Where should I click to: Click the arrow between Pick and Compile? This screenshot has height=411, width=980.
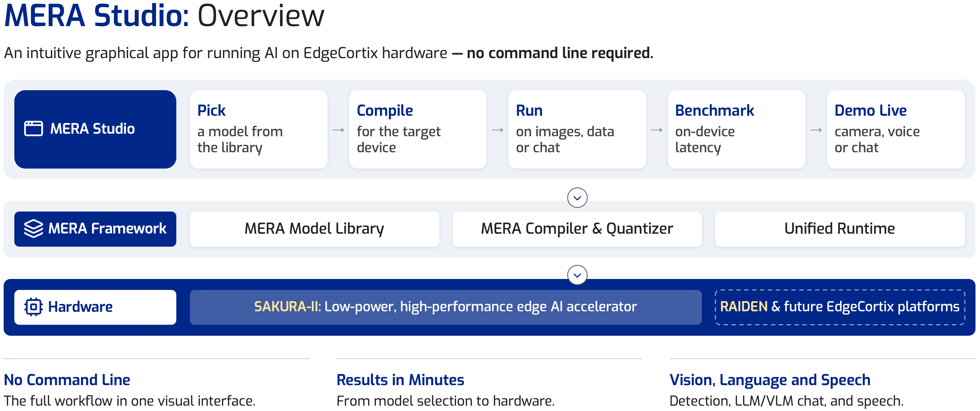coord(339,130)
